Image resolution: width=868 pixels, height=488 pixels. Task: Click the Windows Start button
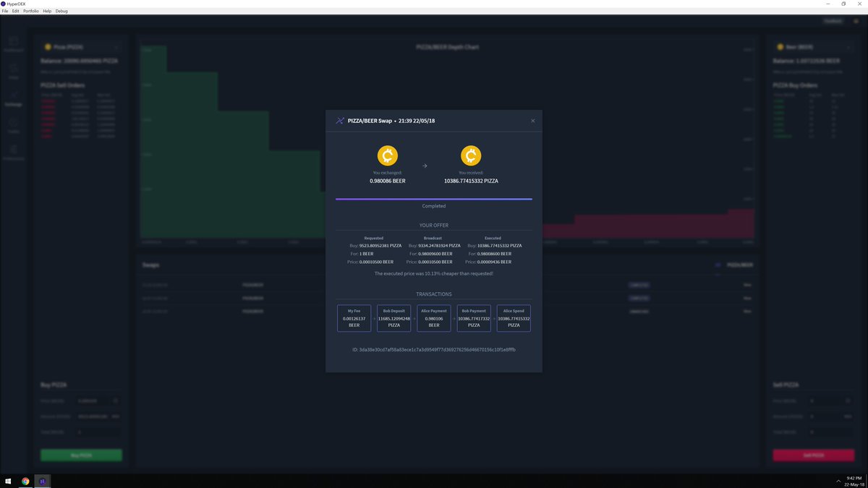pyautogui.click(x=8, y=481)
